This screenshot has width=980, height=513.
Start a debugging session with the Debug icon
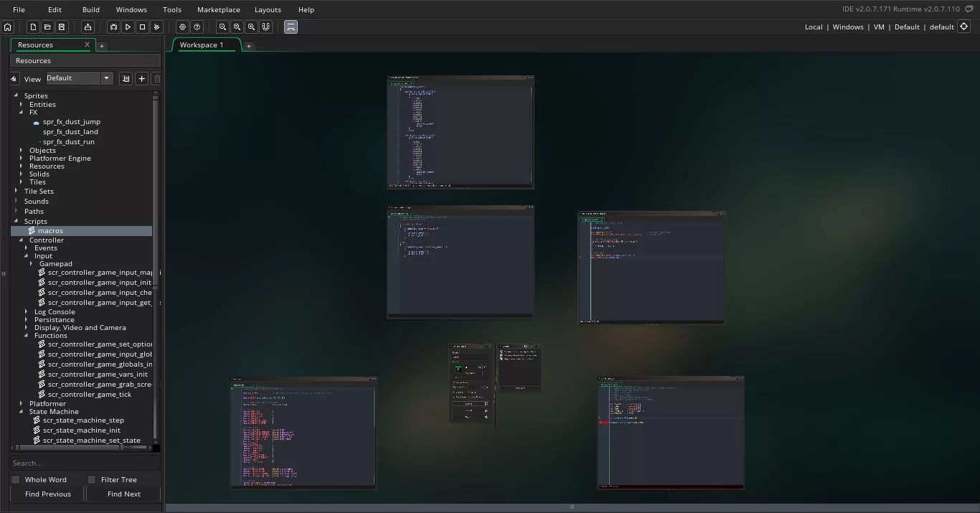click(113, 27)
